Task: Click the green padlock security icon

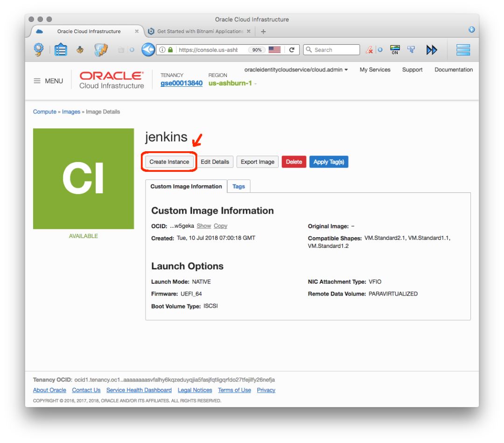Action: pos(170,50)
